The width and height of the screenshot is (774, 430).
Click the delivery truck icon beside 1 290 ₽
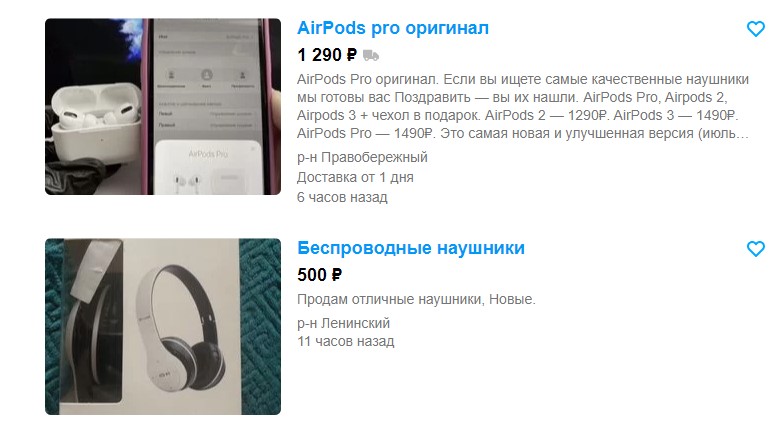tap(371, 55)
